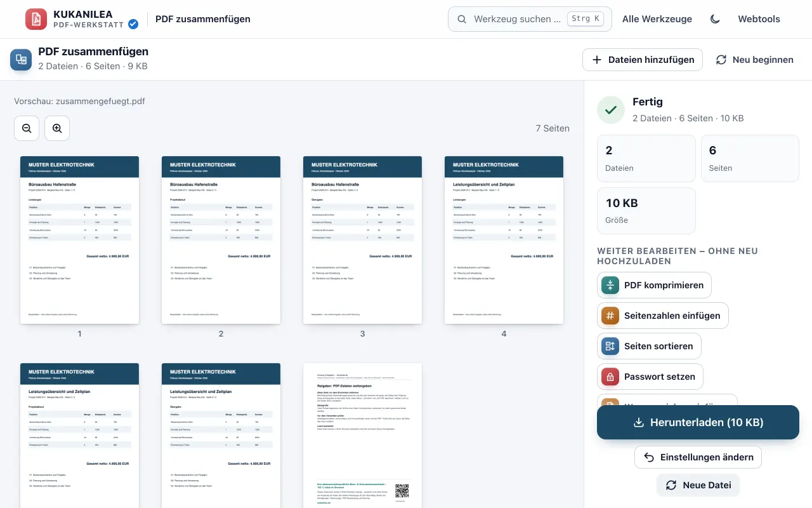Zoom out the preview

pos(27,128)
